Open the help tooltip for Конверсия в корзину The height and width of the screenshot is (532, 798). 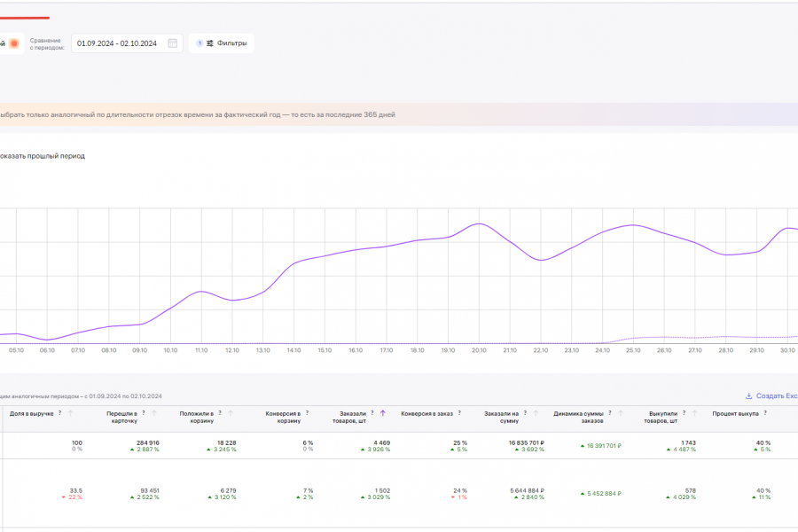pyautogui.click(x=307, y=413)
